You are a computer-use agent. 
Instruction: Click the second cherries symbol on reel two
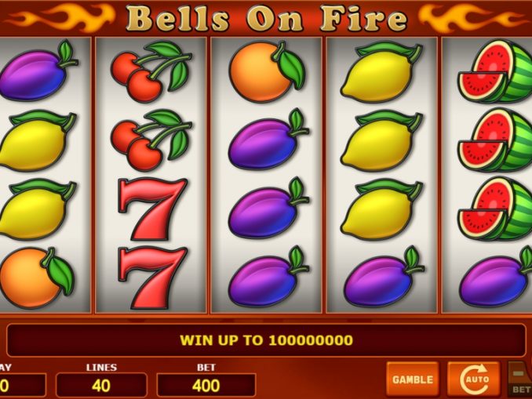click(151, 140)
